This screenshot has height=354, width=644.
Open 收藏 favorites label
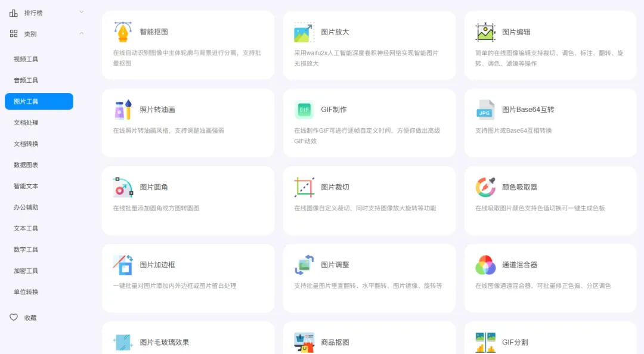pos(30,318)
